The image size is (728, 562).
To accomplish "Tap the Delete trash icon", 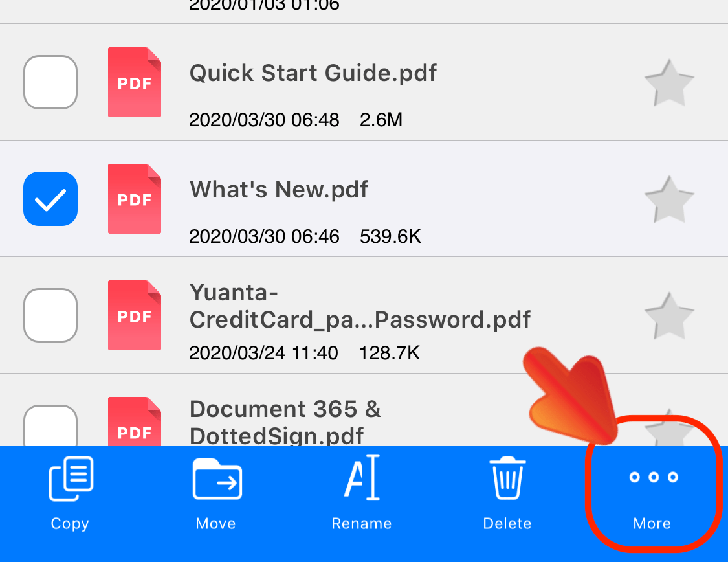I will click(x=507, y=477).
